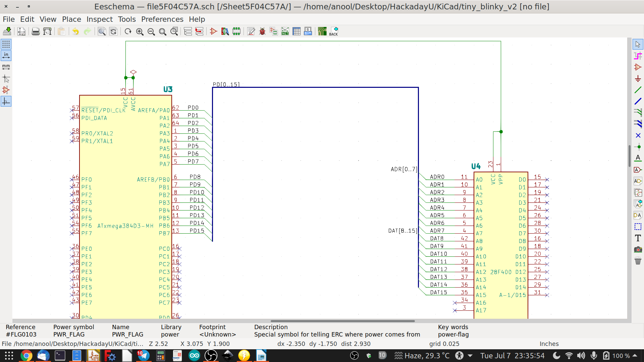The height and width of the screenshot is (362, 644).
Task: Open the Place menu
Action: [x=71, y=19]
